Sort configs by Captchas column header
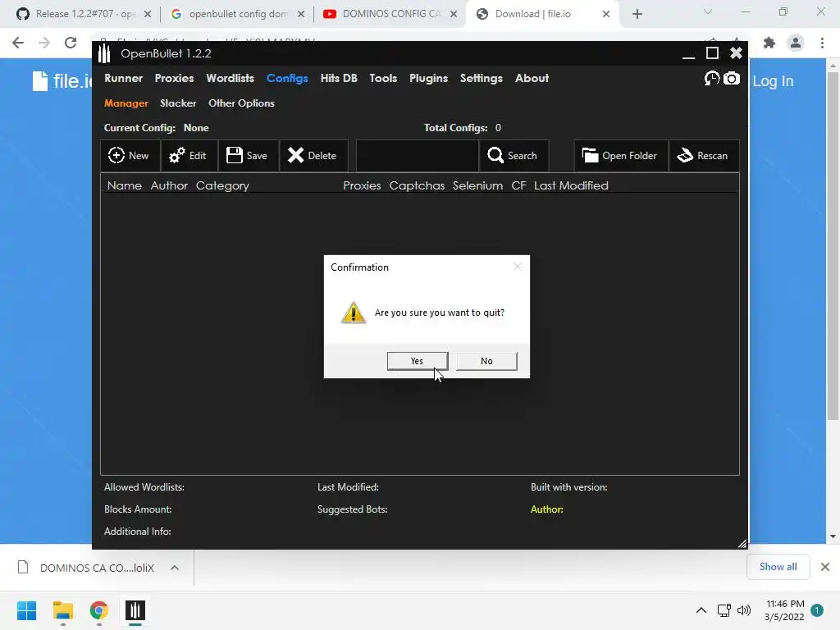Viewport: 840px width, 630px height. point(417,186)
